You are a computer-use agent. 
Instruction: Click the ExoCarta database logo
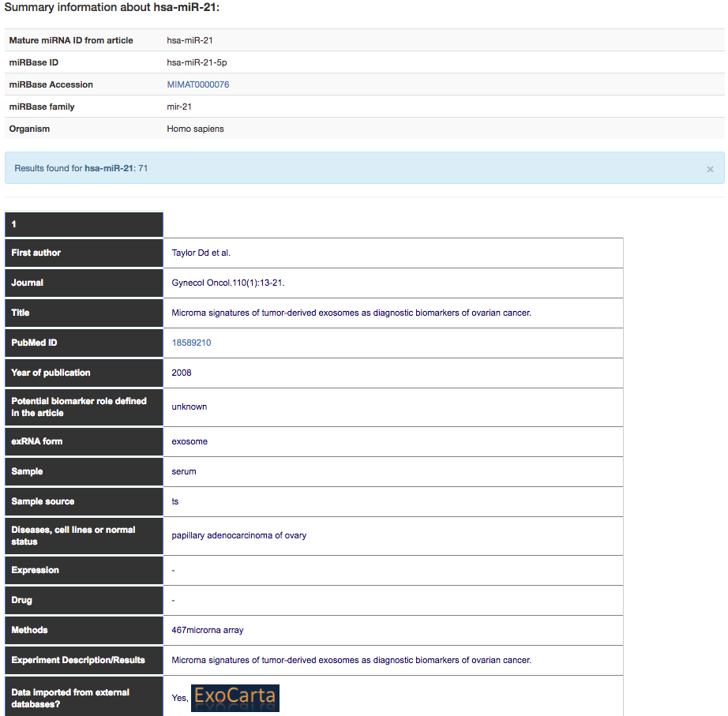point(235,698)
